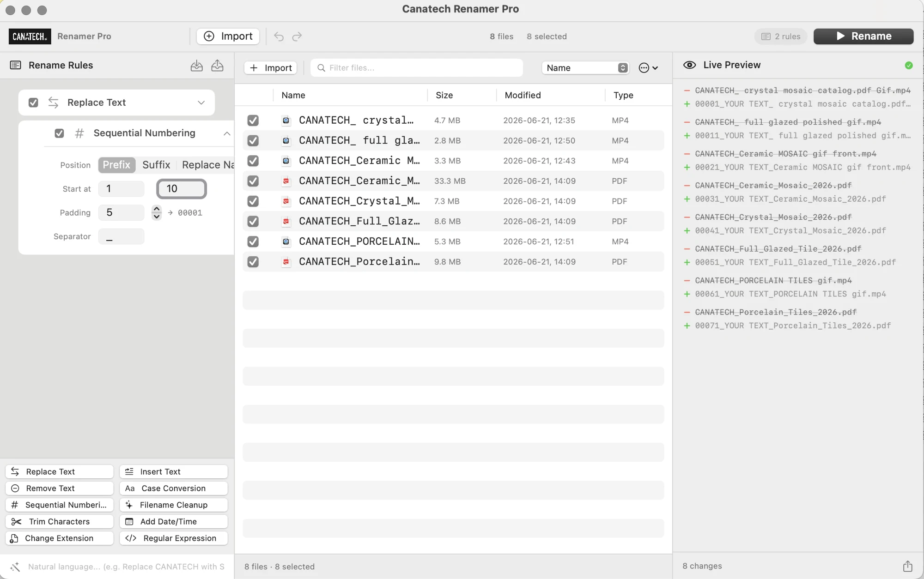Click the import rules tray icon
This screenshot has width=924, height=579.
point(196,66)
